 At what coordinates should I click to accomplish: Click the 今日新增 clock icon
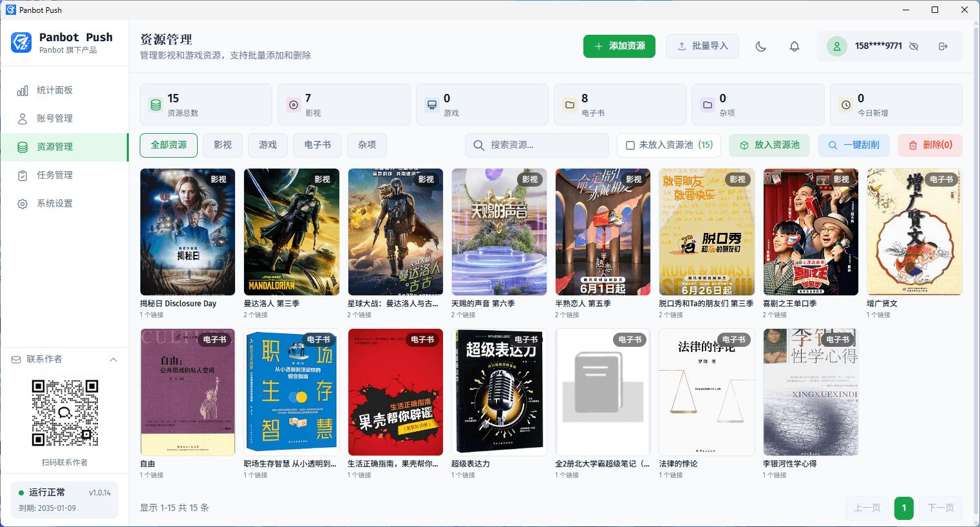pos(846,105)
